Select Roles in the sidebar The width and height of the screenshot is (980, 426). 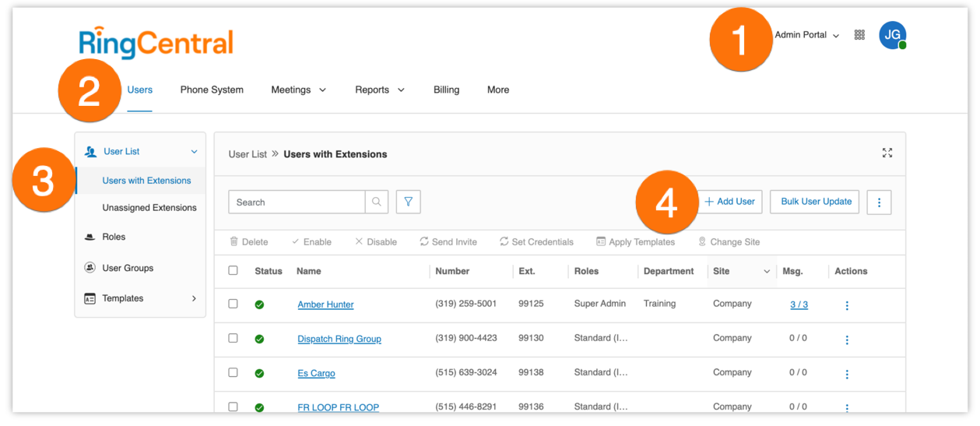[x=114, y=237]
